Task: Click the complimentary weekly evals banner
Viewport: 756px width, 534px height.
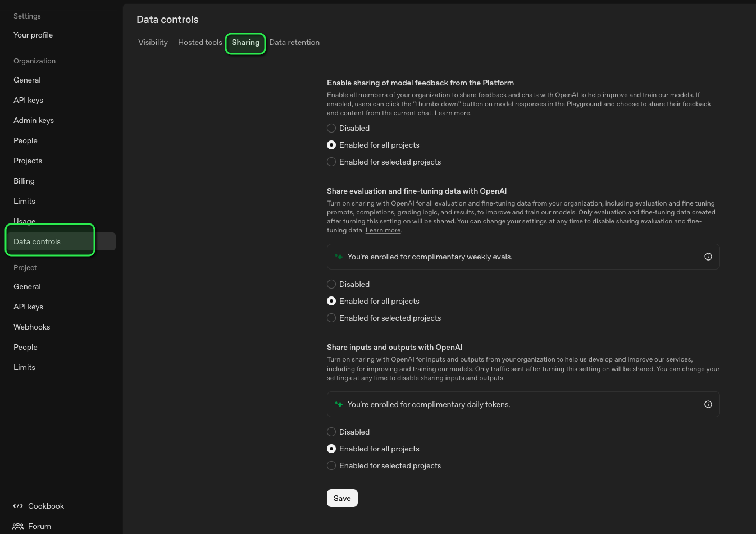Action: point(523,257)
